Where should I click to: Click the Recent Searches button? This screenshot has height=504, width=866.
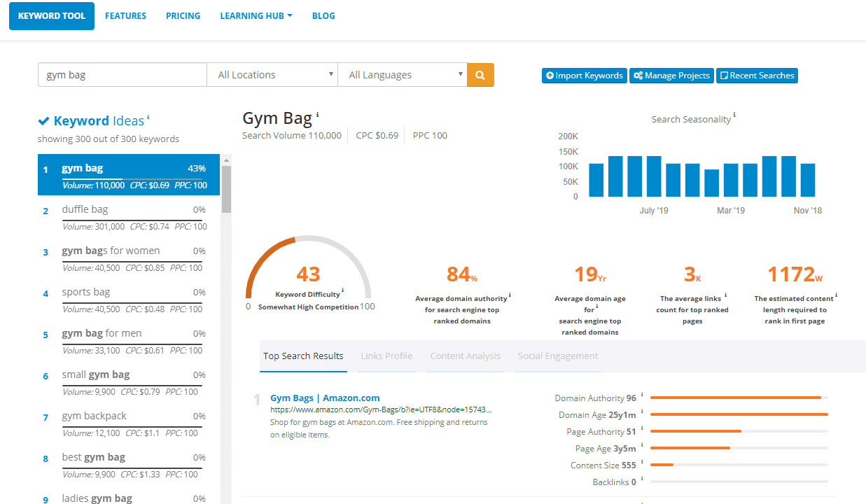coord(757,76)
